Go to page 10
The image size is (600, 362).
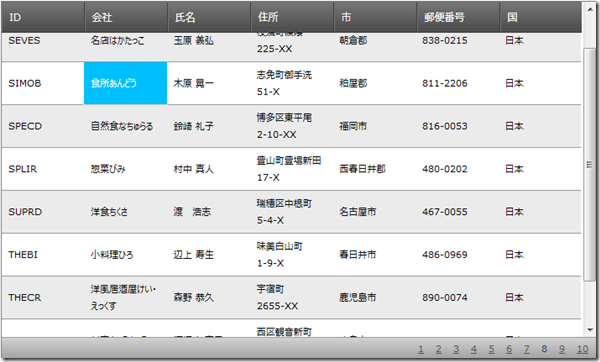click(x=582, y=349)
